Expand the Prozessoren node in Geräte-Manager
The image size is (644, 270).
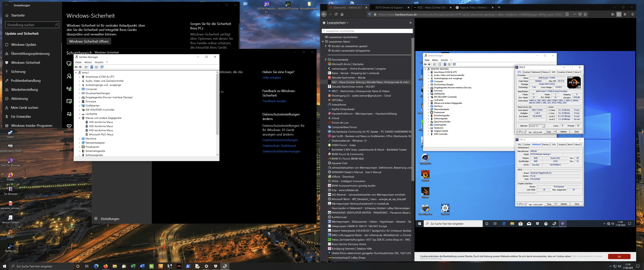(80, 147)
